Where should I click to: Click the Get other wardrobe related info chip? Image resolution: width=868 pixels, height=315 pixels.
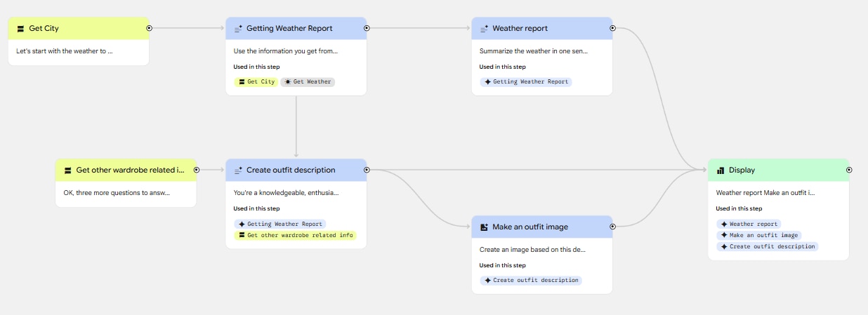pyautogui.click(x=295, y=236)
